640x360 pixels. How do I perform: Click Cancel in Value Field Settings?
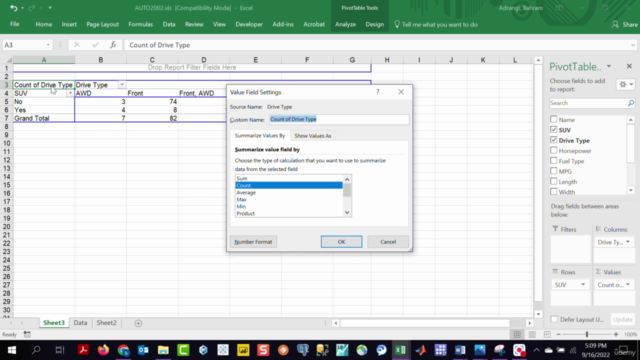388,242
